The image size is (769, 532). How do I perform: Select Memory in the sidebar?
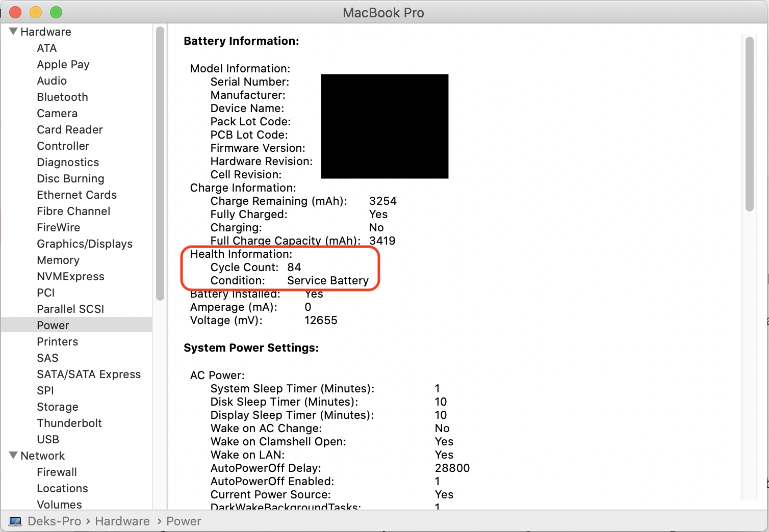(x=58, y=260)
